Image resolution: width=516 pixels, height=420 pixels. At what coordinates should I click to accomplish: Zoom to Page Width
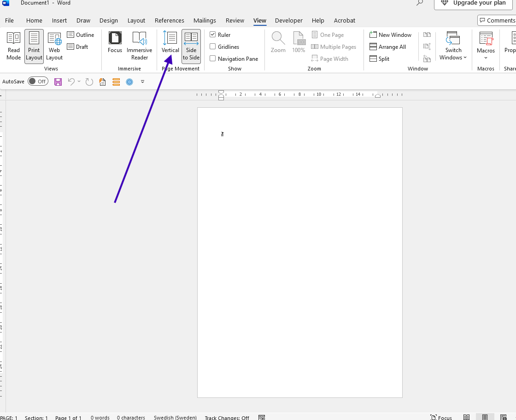[x=330, y=59]
